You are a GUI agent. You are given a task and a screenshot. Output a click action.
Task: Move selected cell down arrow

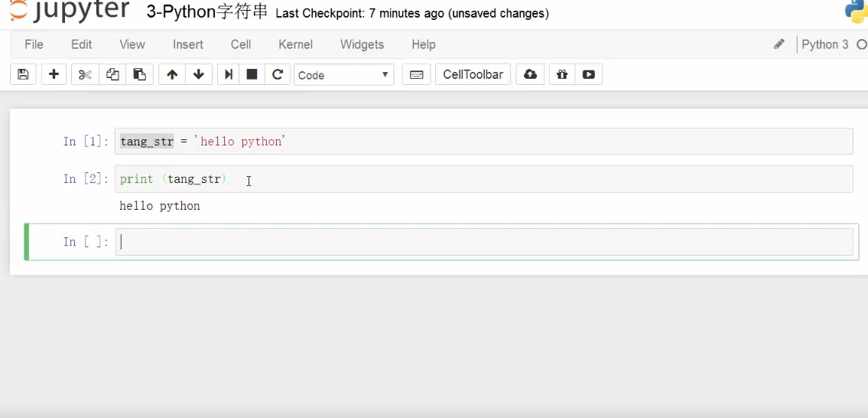tap(199, 74)
